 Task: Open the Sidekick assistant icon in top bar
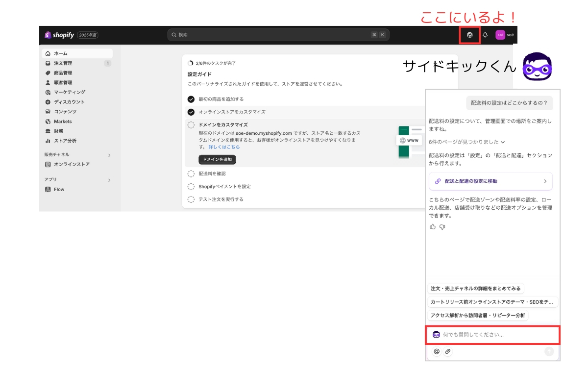click(x=470, y=35)
